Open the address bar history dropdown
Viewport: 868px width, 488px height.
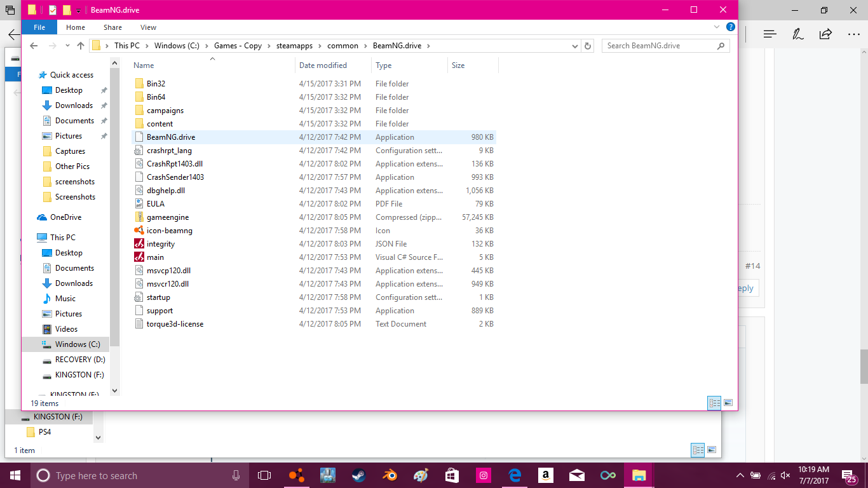pyautogui.click(x=574, y=46)
